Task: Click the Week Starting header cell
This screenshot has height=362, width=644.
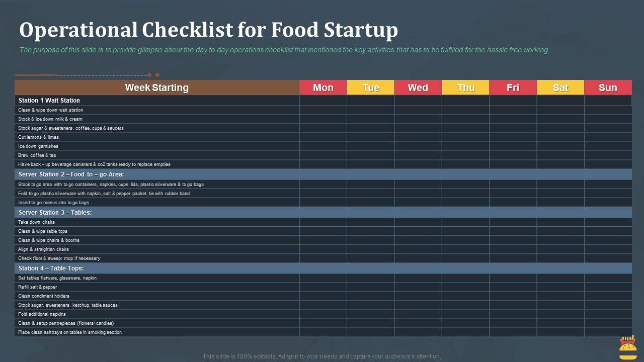Action: click(x=156, y=87)
